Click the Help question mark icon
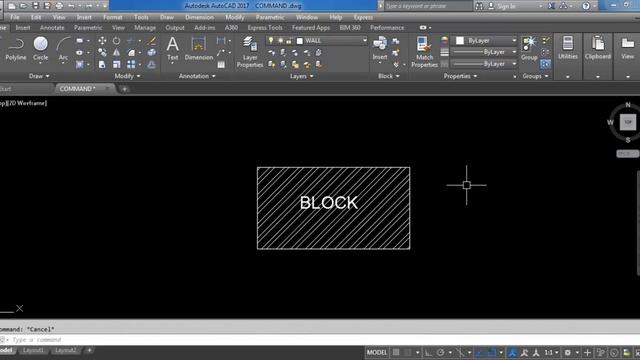Screen dimensions: 640x360 pyautogui.click(x=586, y=6)
